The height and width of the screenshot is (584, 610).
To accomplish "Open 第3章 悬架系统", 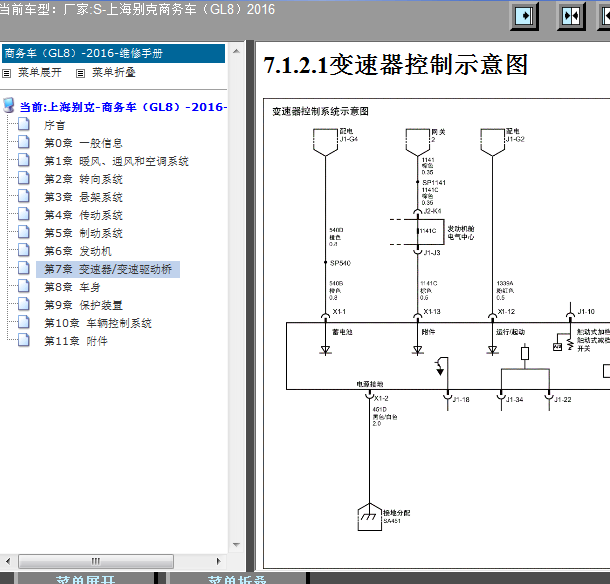I will tap(83, 197).
